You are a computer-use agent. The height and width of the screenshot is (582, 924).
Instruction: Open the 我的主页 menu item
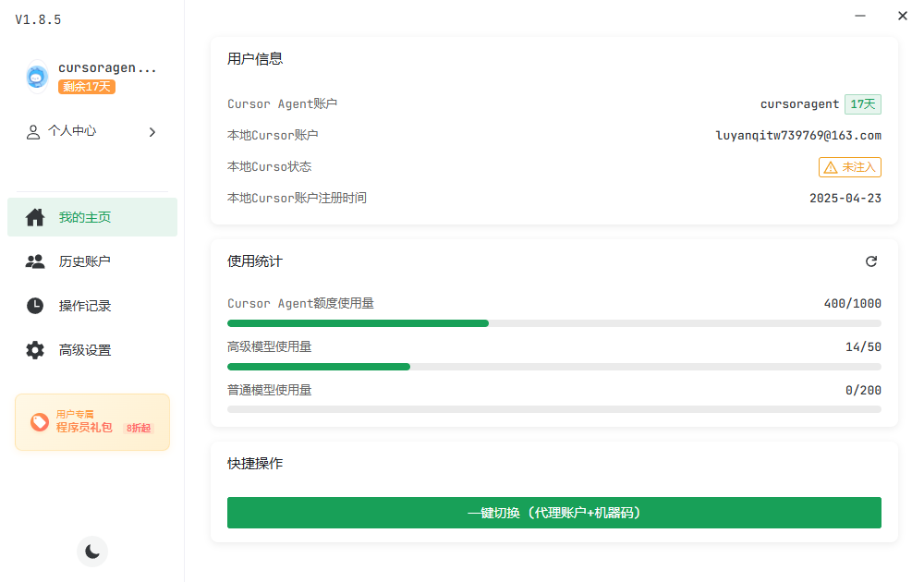92,217
